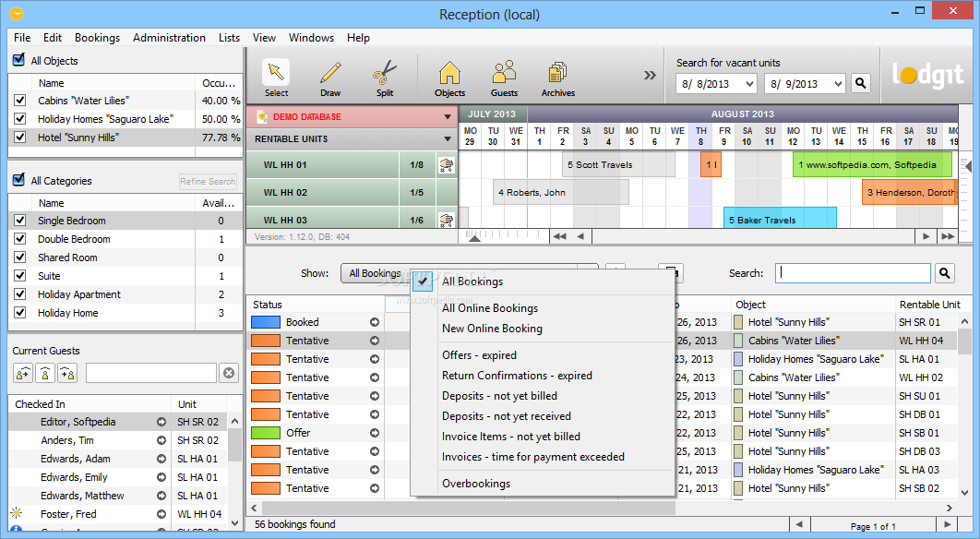Click arrow icon next to Foster, Fred

point(161,514)
